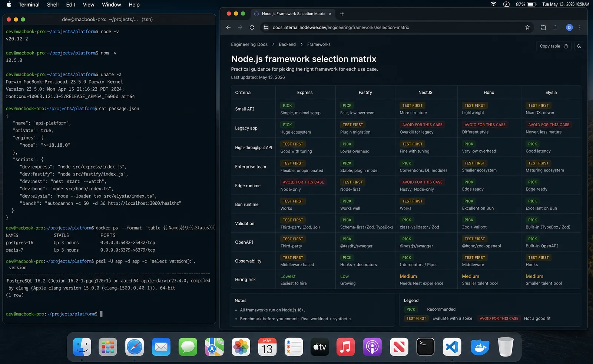The width and height of the screenshot is (593, 364).
Task: Click the browser back arrow
Action: (228, 27)
